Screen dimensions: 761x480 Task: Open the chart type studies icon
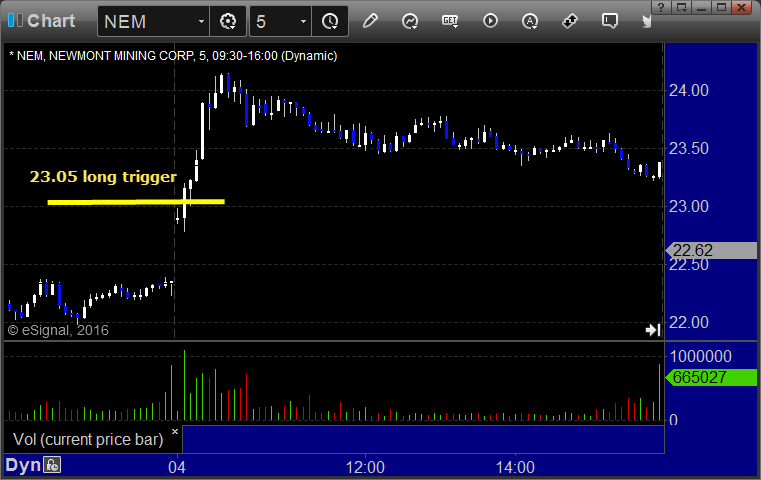410,21
